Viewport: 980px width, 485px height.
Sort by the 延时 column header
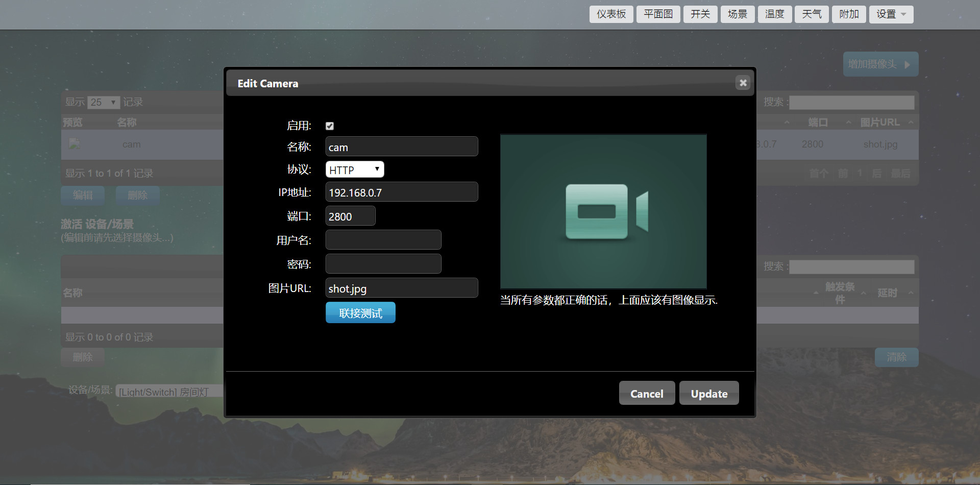(x=887, y=293)
